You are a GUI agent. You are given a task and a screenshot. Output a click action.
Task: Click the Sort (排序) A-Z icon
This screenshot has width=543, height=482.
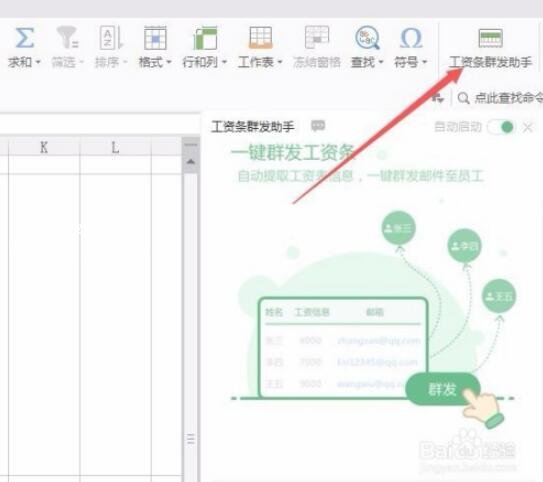[x=111, y=37]
